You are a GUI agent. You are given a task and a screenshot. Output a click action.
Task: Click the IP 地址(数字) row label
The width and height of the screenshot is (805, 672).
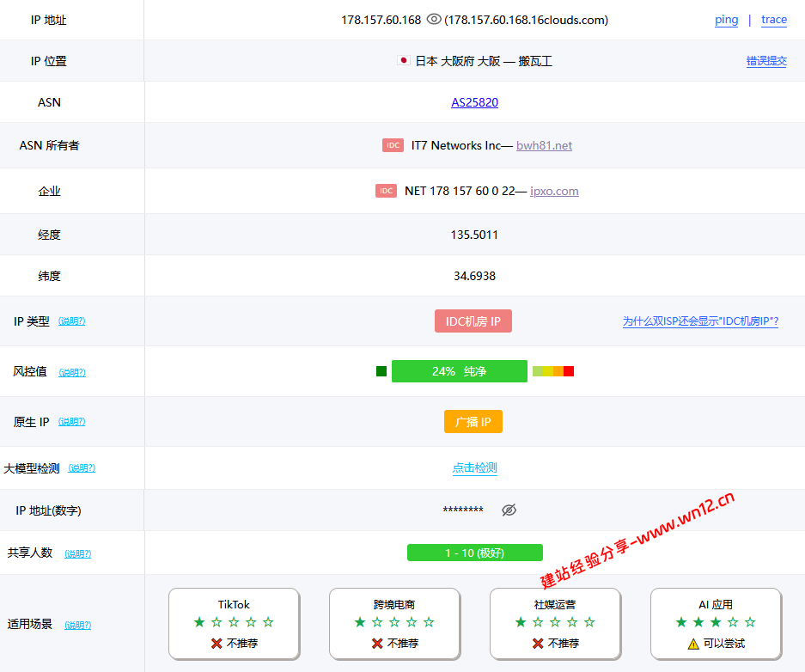click(x=48, y=510)
